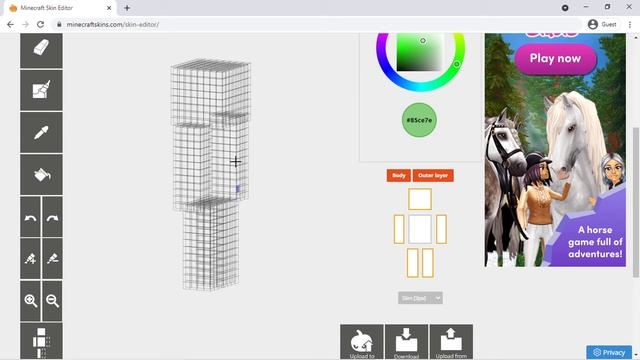
Task: Open the Privacy settings button
Action: [609, 352]
